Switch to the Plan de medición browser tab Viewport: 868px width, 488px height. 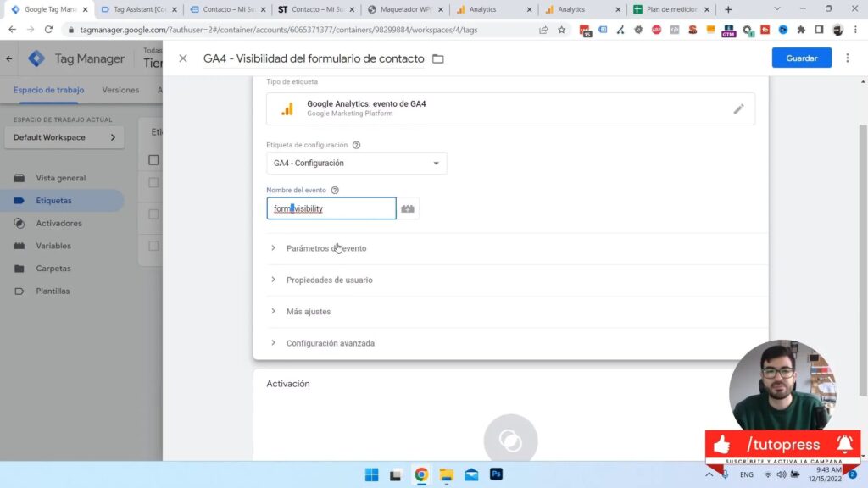coord(671,9)
